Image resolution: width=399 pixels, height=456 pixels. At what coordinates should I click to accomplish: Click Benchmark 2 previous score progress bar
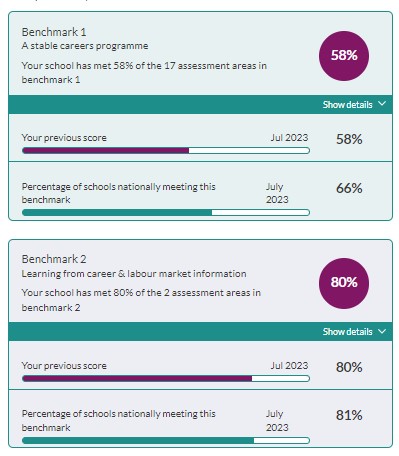coord(166,378)
